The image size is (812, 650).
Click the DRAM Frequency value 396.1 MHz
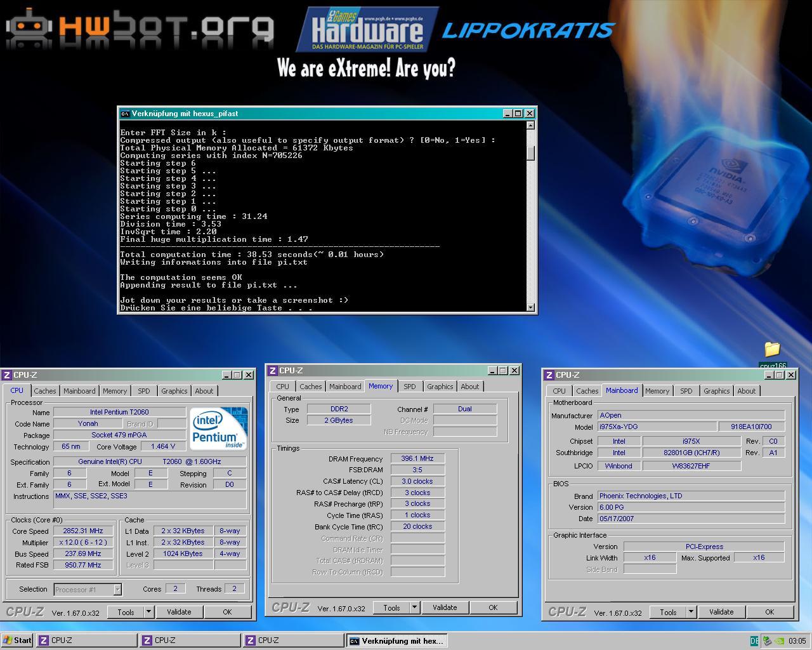(x=417, y=458)
